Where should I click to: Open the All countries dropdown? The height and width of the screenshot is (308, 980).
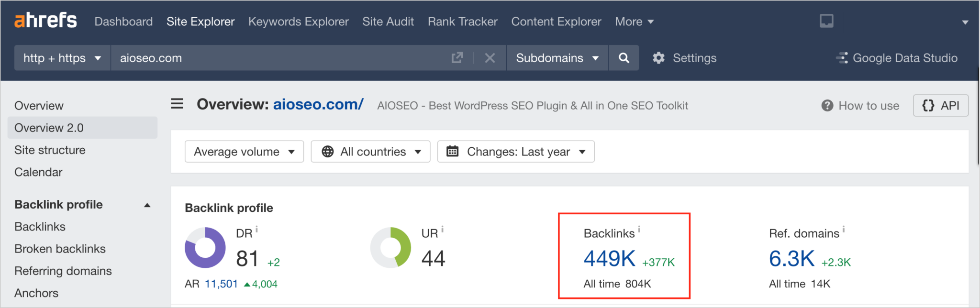pyautogui.click(x=370, y=152)
